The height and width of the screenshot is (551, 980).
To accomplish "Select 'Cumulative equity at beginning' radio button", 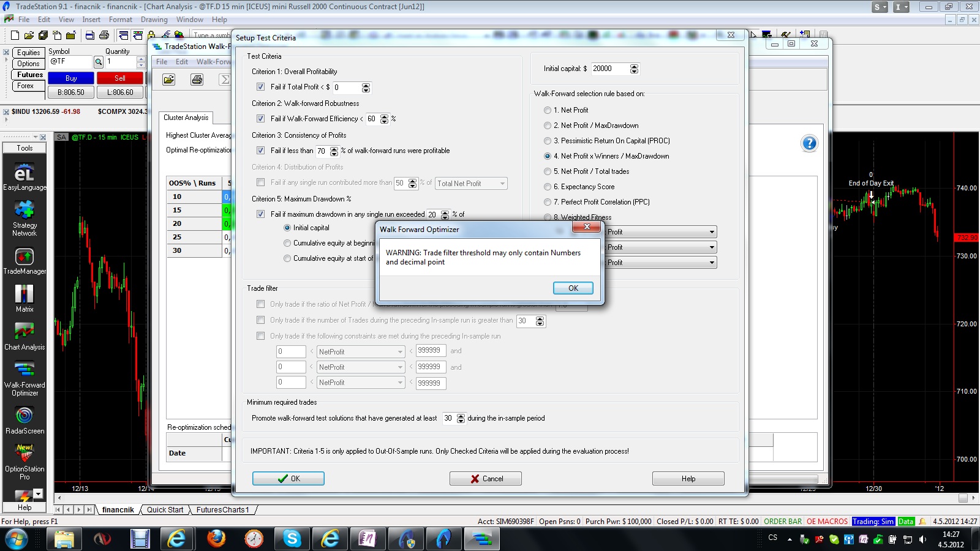I will 287,243.
